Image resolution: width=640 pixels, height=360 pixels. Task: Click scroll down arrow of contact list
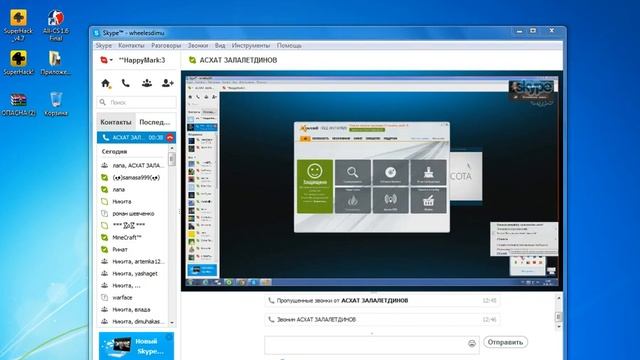pos(172,322)
